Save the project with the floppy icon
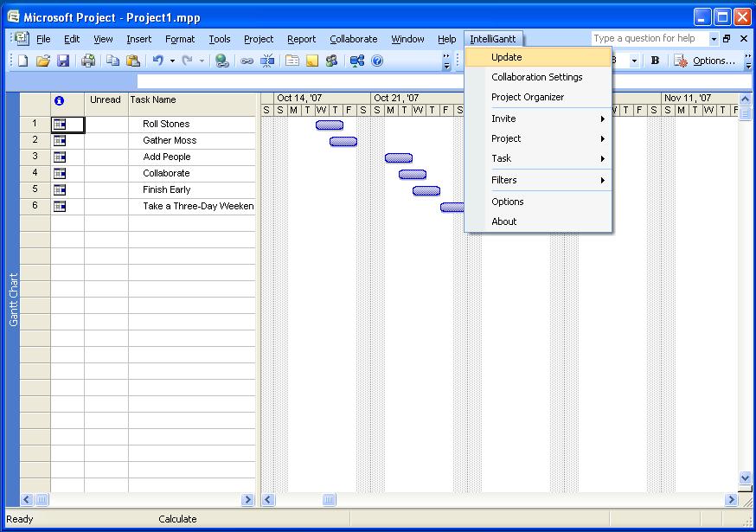756x532 pixels. [x=63, y=61]
